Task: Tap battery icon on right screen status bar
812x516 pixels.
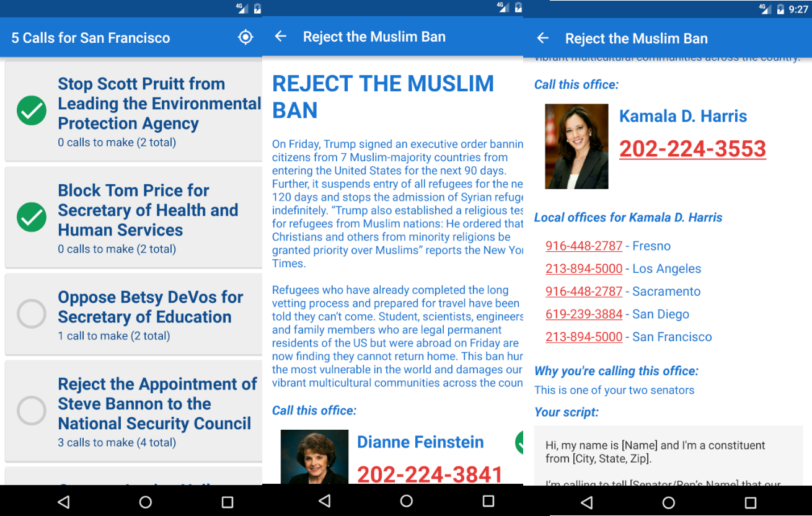Action: pyautogui.click(x=780, y=9)
